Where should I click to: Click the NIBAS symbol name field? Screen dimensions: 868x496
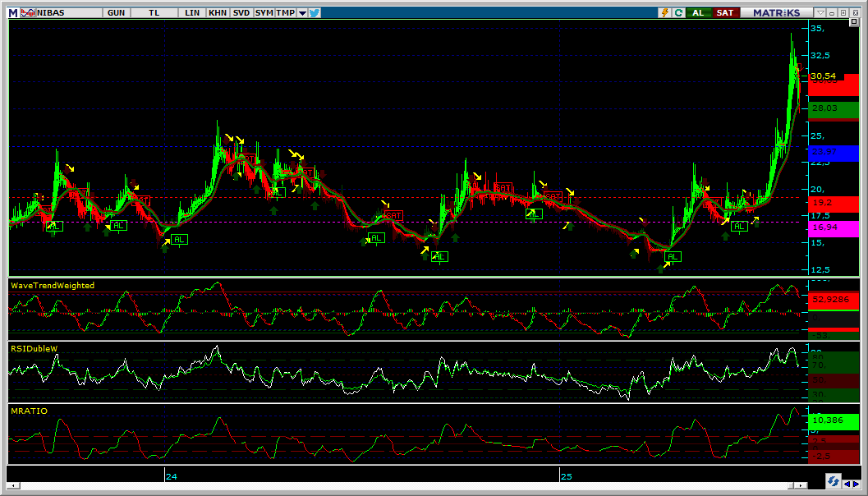point(69,13)
